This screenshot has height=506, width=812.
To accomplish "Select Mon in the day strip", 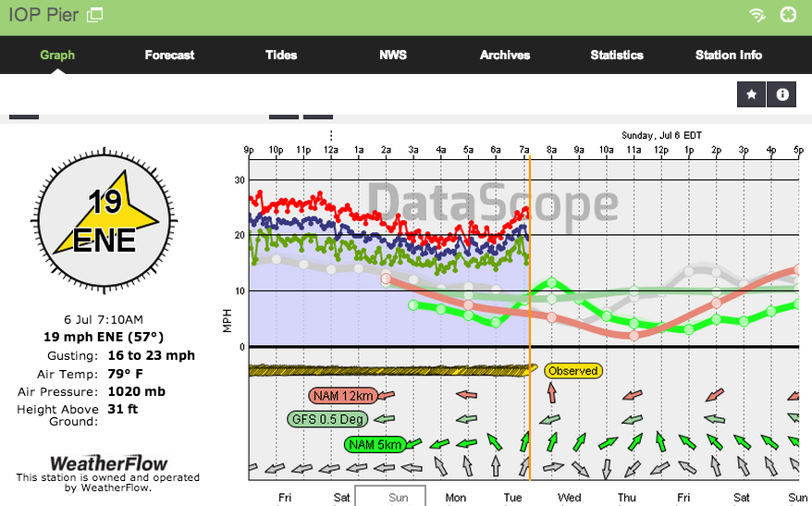I will [x=456, y=498].
